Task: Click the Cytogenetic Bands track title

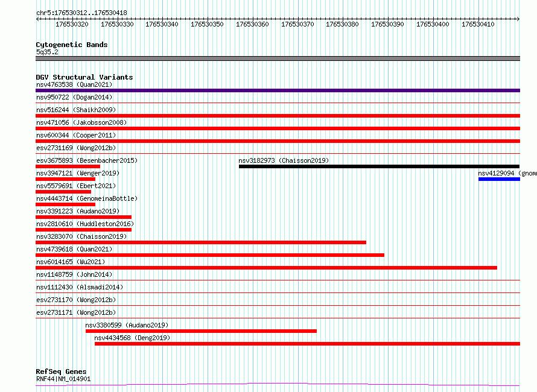Action: click(72, 45)
